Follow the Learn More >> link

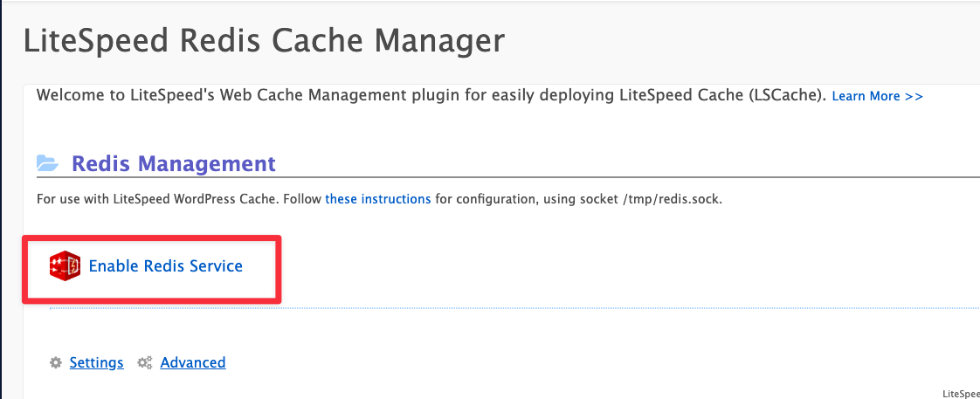(x=878, y=96)
